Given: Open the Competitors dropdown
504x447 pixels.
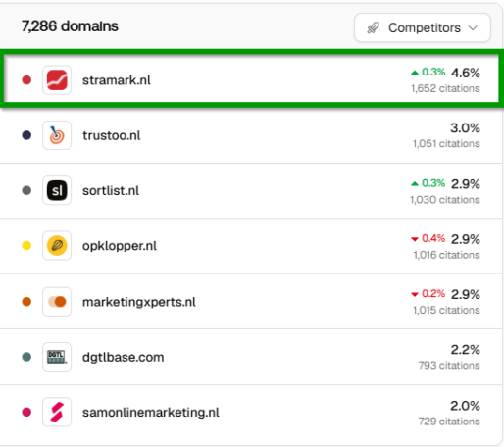Looking at the screenshot, I should pos(423,27).
